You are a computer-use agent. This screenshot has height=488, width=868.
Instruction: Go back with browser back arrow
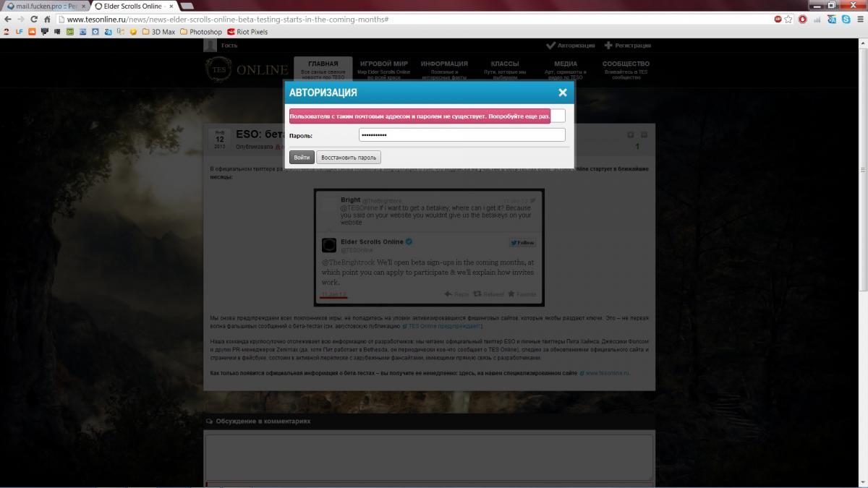pyautogui.click(x=9, y=19)
